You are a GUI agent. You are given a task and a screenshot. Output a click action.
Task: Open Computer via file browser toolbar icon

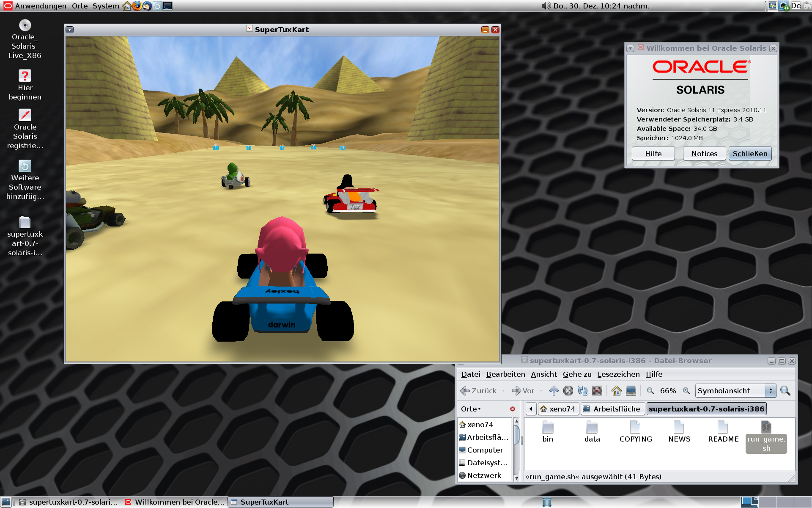[x=631, y=391]
